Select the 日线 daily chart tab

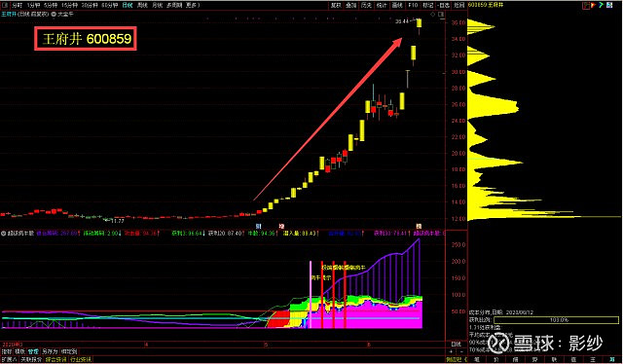[128, 5]
